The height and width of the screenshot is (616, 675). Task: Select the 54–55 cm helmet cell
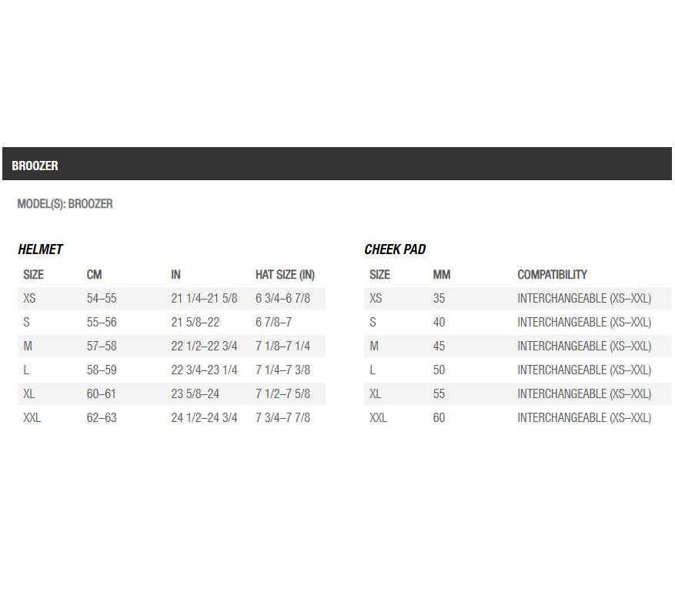[102, 299]
